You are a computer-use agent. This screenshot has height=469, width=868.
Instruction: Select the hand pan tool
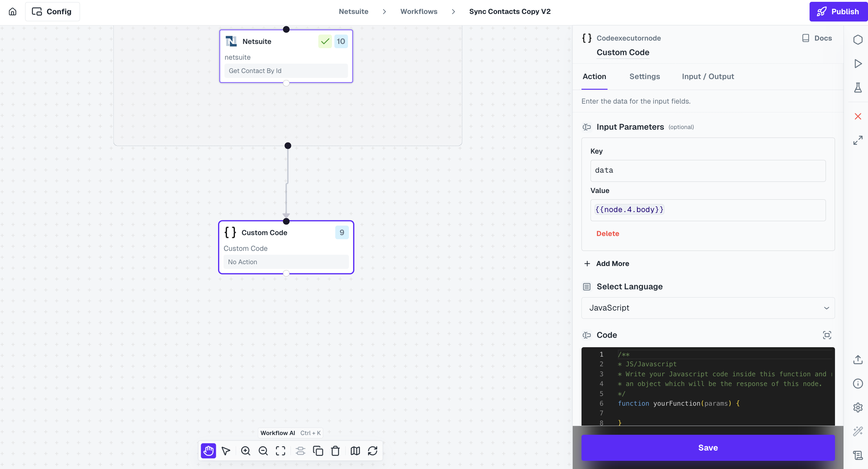point(208,451)
